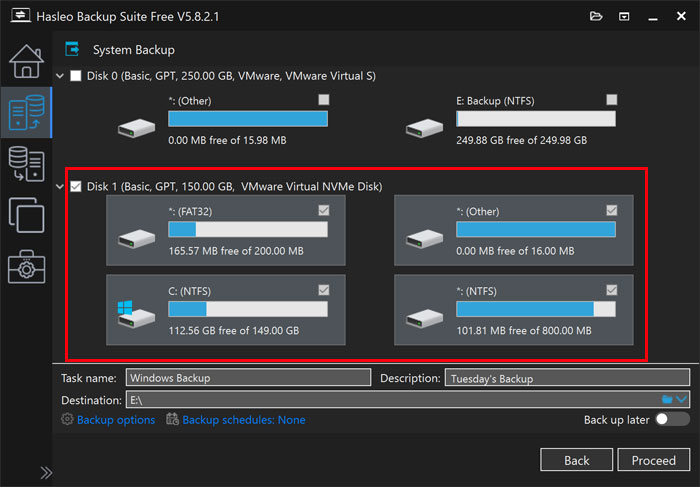This screenshot has height=487, width=700.
Task: Click "0.00 MB free of 15.98 MB" text
Action: pyautogui.click(x=227, y=140)
